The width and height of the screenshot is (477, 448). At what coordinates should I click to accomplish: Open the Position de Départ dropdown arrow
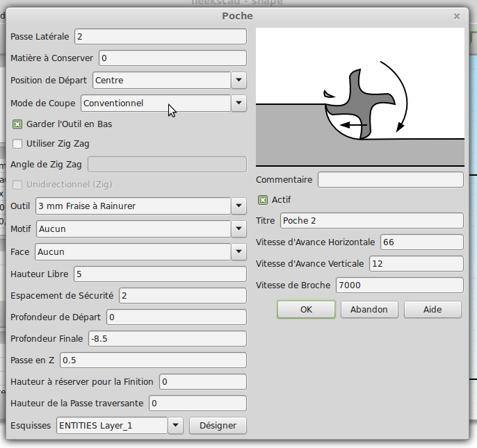[x=239, y=81]
